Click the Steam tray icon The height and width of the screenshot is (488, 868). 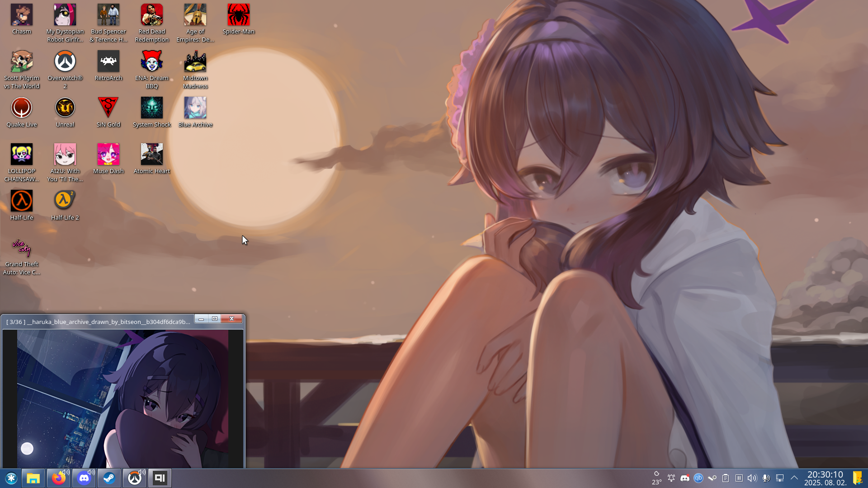pos(712,478)
